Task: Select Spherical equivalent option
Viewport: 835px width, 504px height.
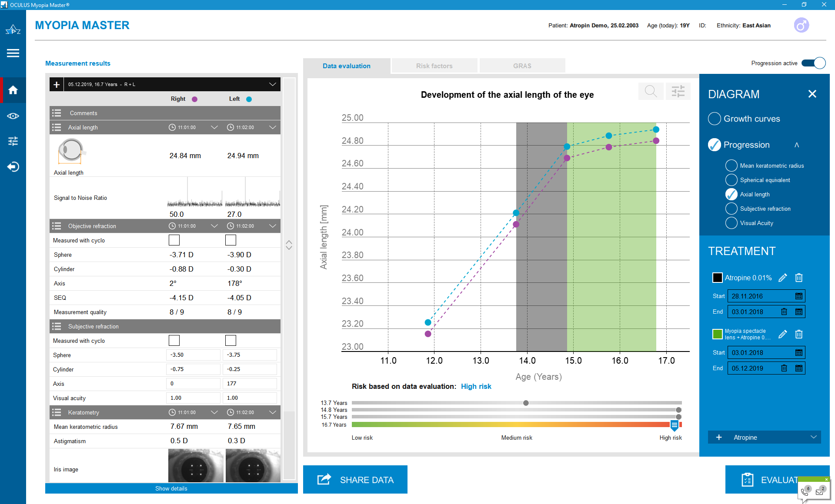Action: coord(731,180)
